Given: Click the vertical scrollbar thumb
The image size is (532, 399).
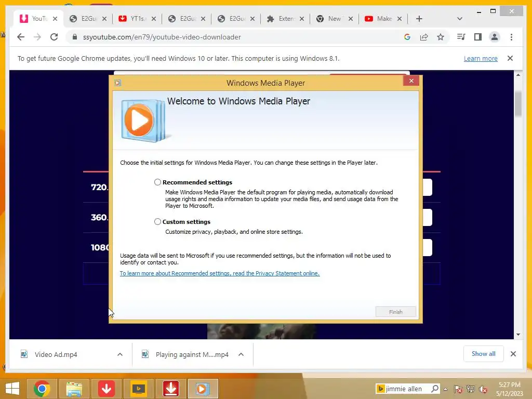Looking at the screenshot, I should click(x=518, y=104).
